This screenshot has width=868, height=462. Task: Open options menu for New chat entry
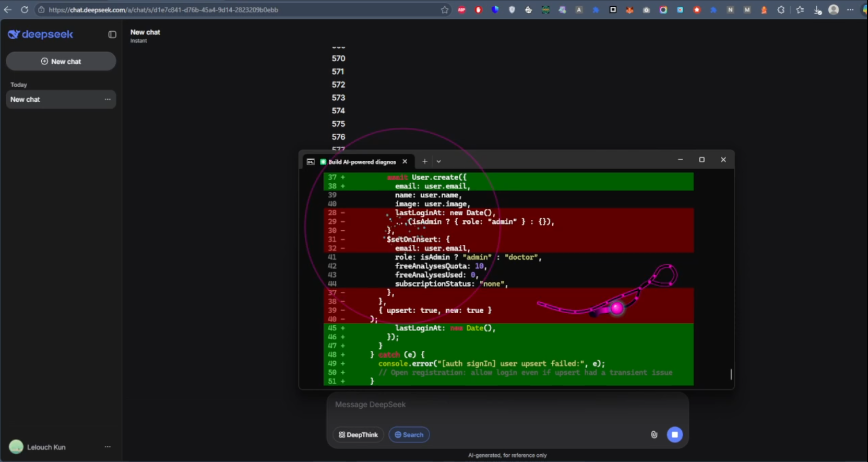point(108,99)
